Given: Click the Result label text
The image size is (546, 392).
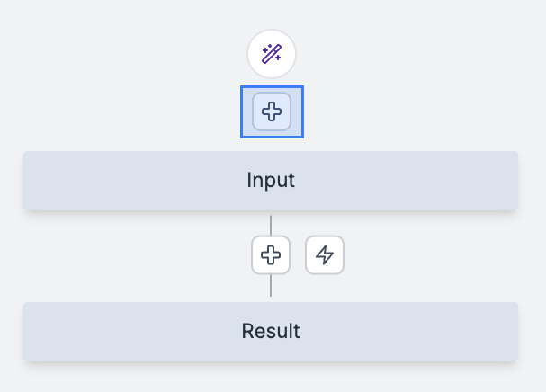Looking at the screenshot, I should (271, 331).
